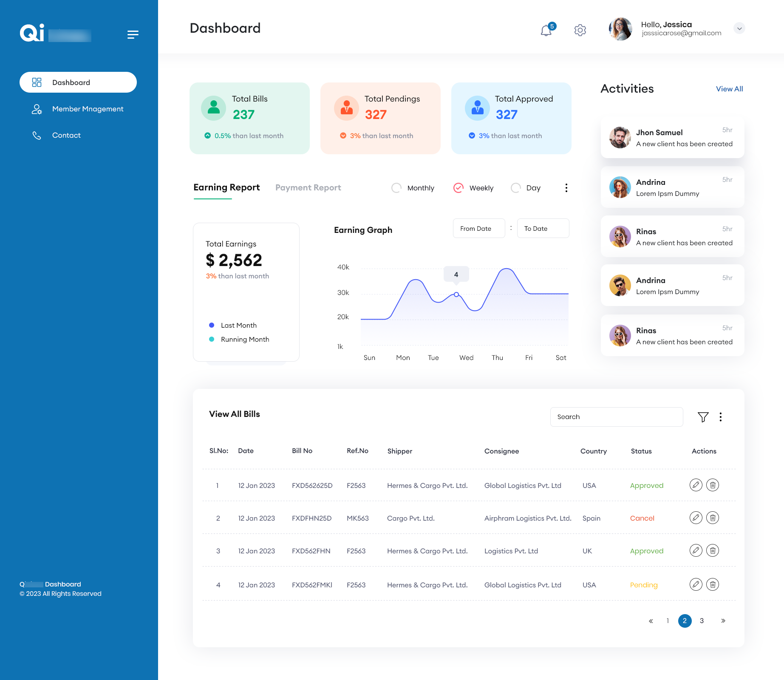
Task: Open settings via the gear icon
Action: (580, 30)
